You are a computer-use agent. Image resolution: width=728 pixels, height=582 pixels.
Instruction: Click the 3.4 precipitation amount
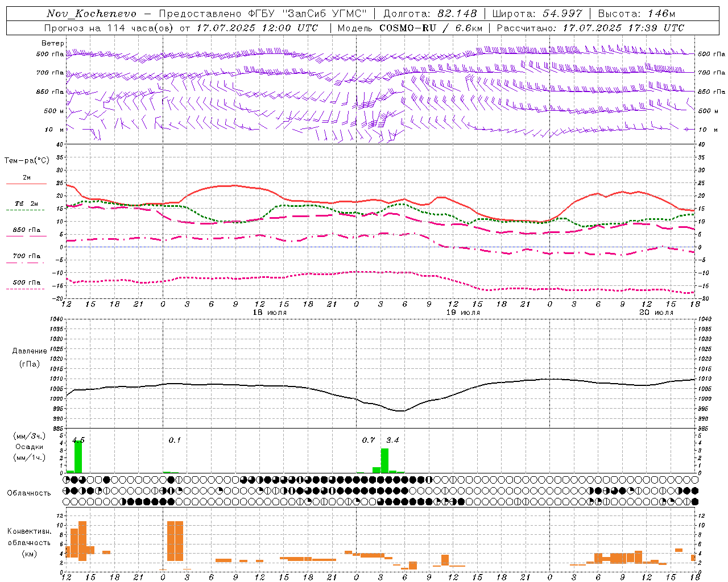[x=393, y=440]
